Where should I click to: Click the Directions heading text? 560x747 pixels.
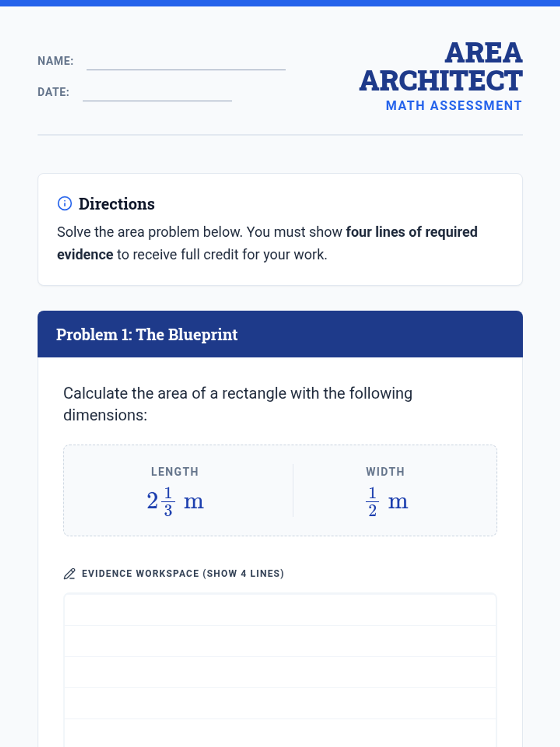[117, 204]
